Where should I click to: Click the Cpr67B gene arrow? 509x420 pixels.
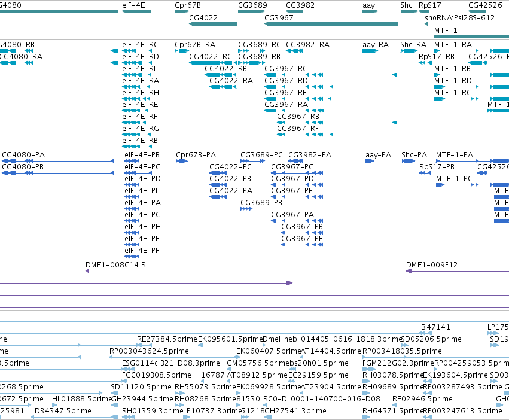coord(182,11)
